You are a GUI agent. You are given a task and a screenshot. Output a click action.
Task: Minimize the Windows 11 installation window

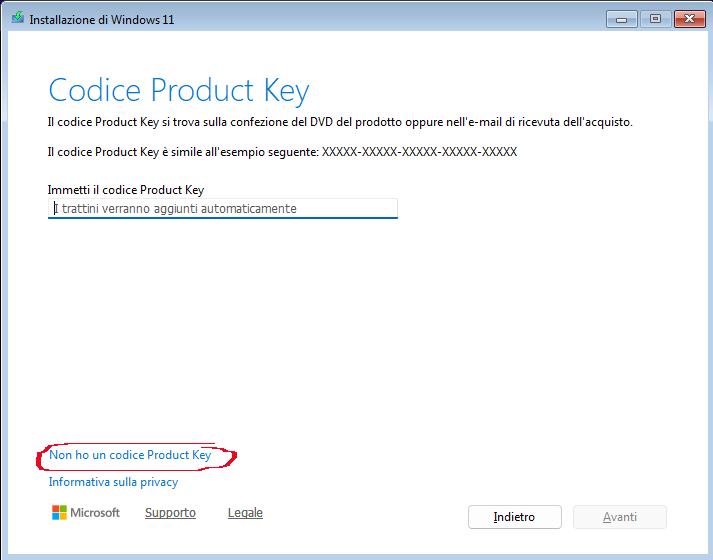point(621,18)
